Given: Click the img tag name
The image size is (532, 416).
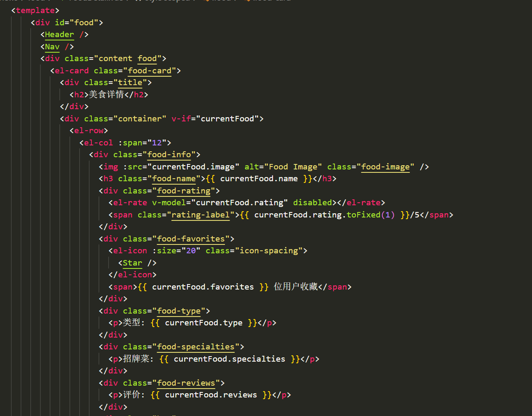Looking at the screenshot, I should [x=111, y=167].
